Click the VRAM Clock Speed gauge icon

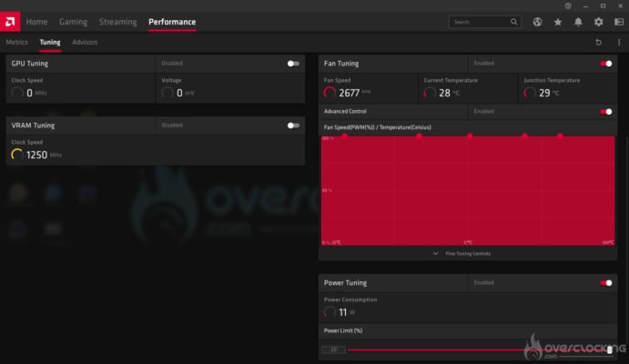17,155
